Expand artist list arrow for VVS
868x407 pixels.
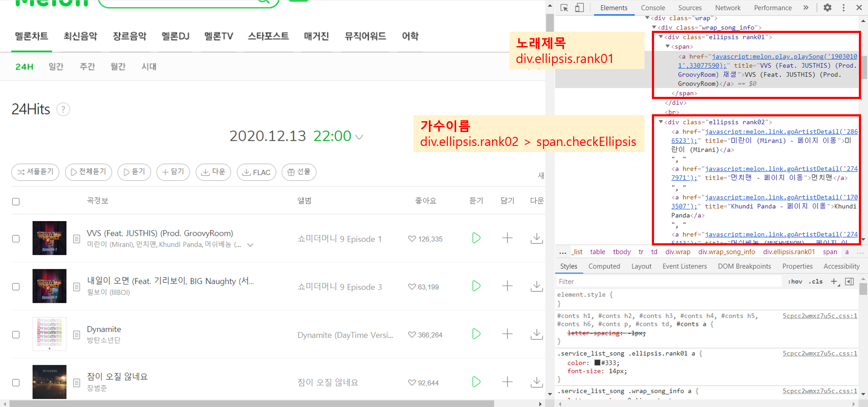tap(250, 245)
